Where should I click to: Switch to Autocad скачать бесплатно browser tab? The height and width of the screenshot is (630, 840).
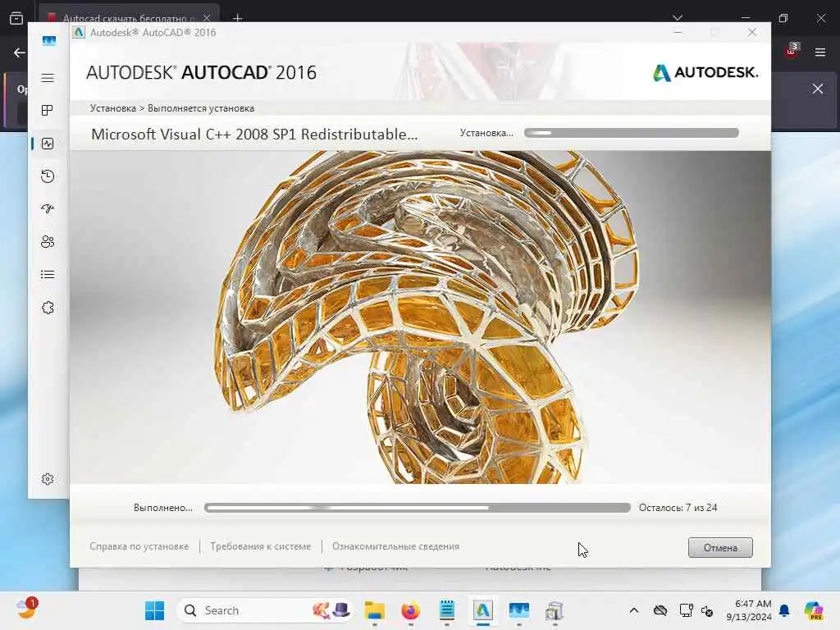click(127, 18)
